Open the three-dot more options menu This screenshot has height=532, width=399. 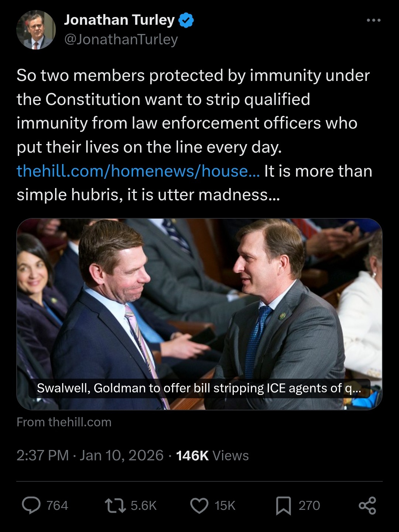pos(374,20)
